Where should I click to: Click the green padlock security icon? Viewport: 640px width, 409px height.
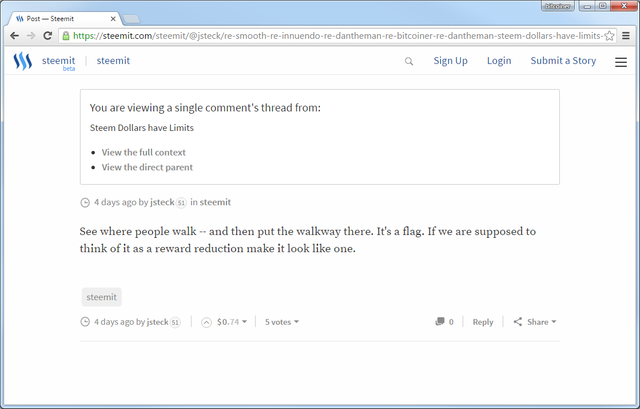pyautogui.click(x=66, y=36)
